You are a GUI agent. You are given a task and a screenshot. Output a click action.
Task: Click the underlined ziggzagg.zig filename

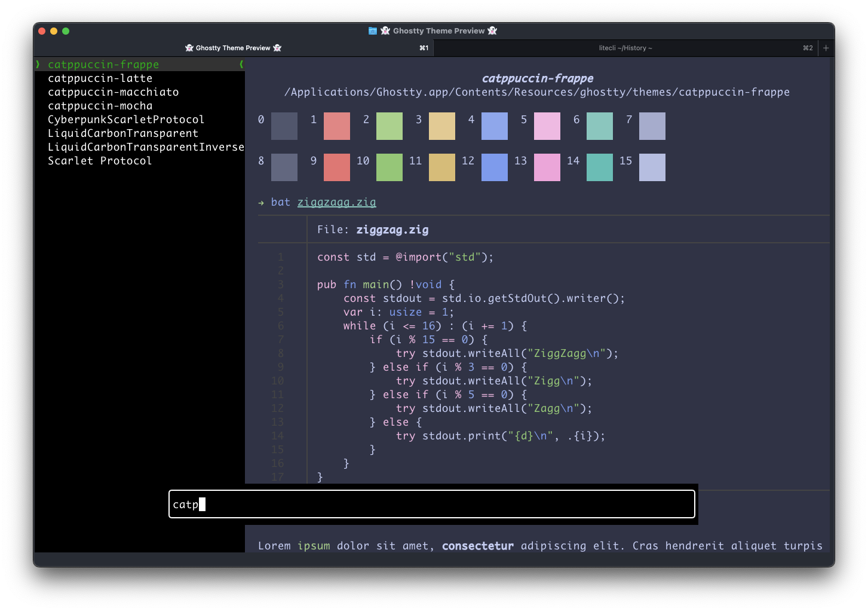coord(337,202)
